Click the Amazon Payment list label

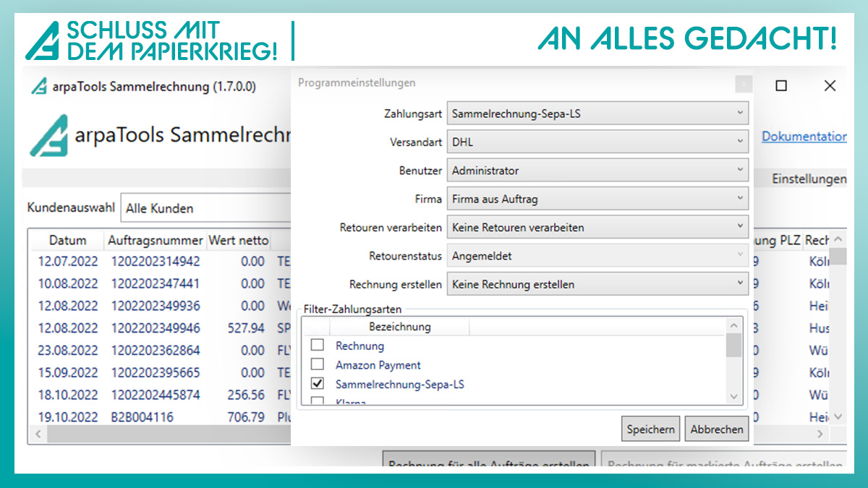tap(378, 365)
